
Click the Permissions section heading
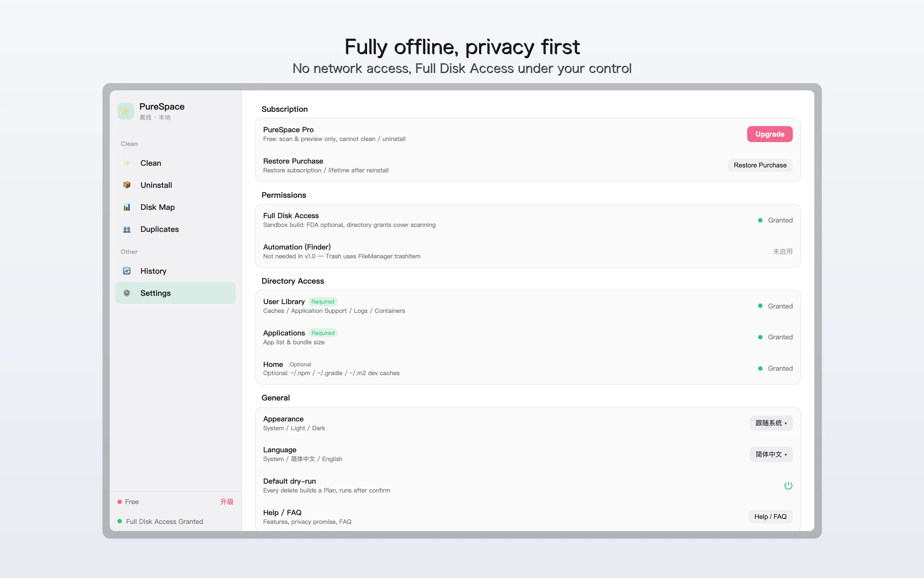coord(284,195)
